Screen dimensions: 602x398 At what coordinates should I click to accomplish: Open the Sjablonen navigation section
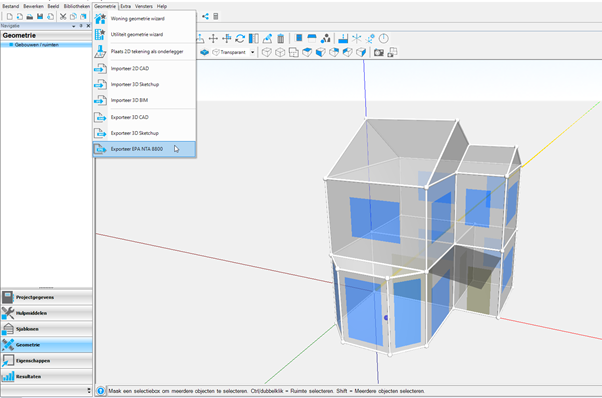coord(46,329)
